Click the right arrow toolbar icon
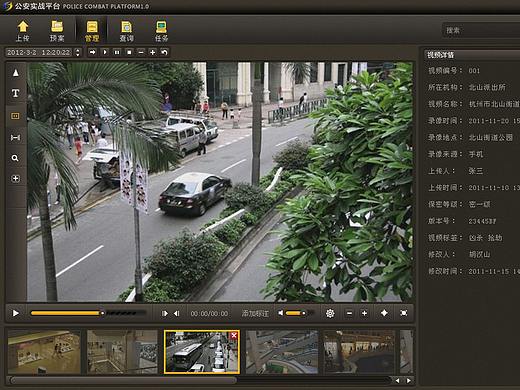 click(x=92, y=52)
